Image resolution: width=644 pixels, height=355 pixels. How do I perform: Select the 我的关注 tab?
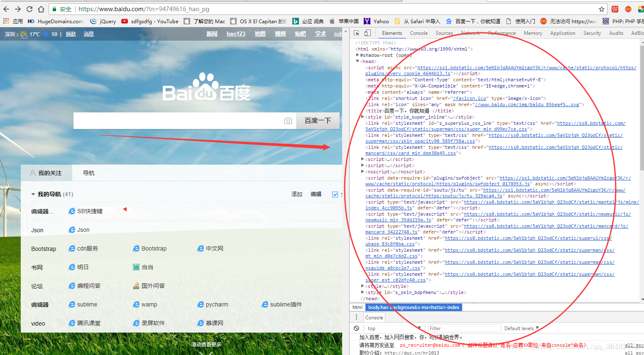46,173
